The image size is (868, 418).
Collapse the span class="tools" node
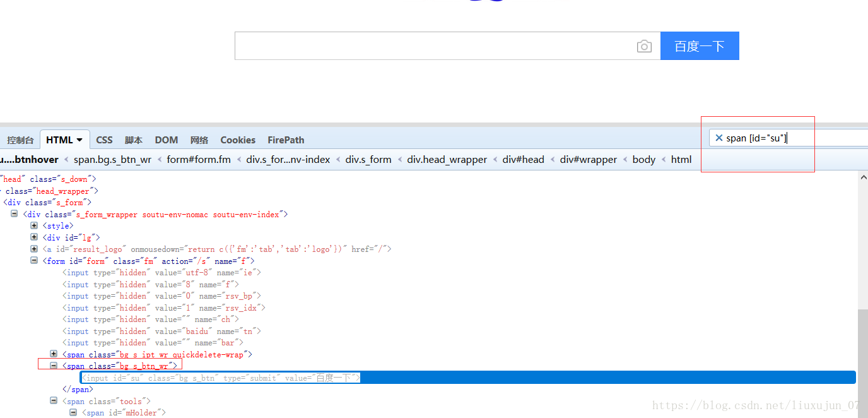54,400
